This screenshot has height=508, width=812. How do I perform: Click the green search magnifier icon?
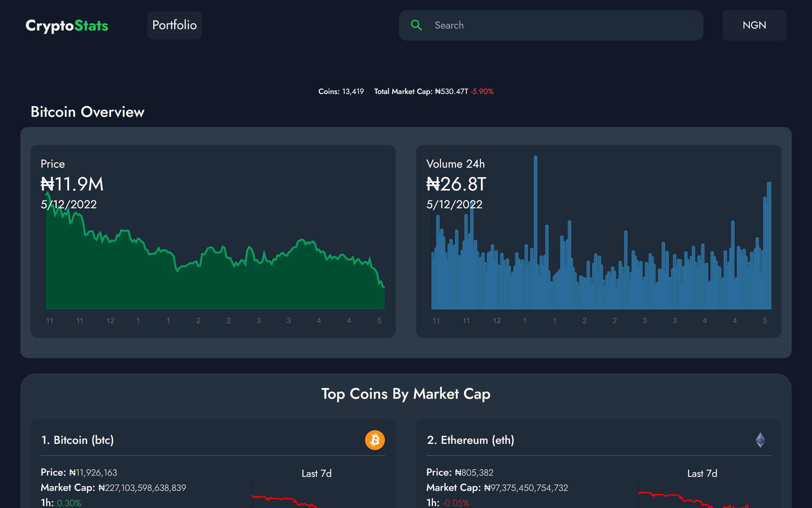pyautogui.click(x=416, y=25)
